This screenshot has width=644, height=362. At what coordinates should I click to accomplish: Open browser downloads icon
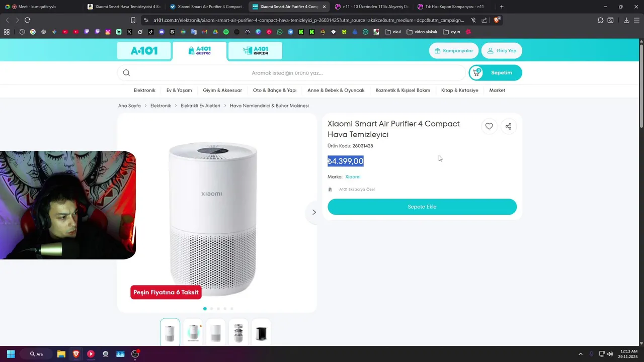coord(626,20)
